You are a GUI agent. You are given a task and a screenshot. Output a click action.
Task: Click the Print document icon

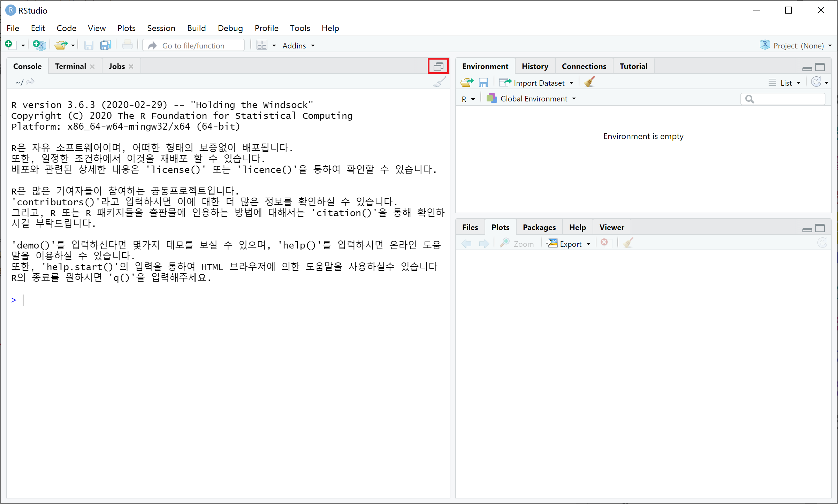point(127,45)
